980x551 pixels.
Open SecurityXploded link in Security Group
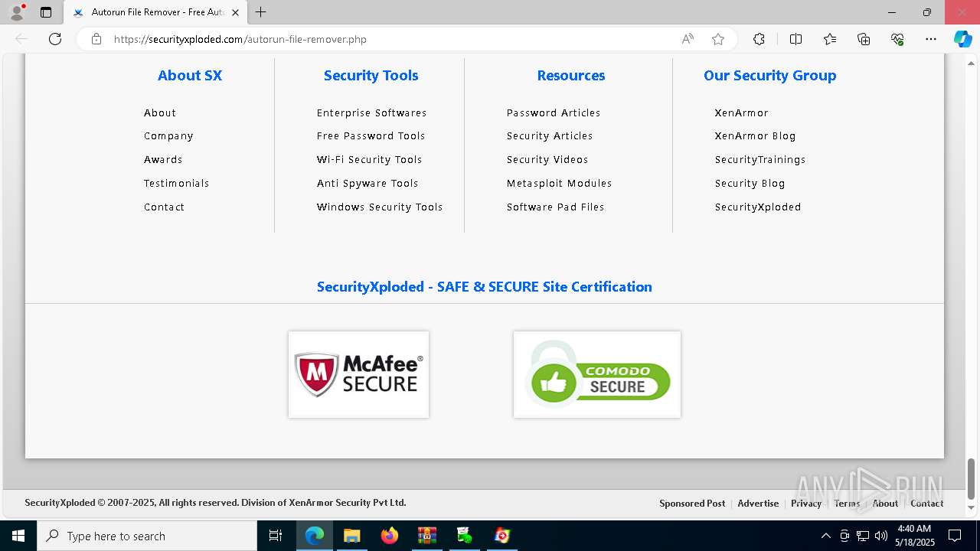click(x=758, y=207)
